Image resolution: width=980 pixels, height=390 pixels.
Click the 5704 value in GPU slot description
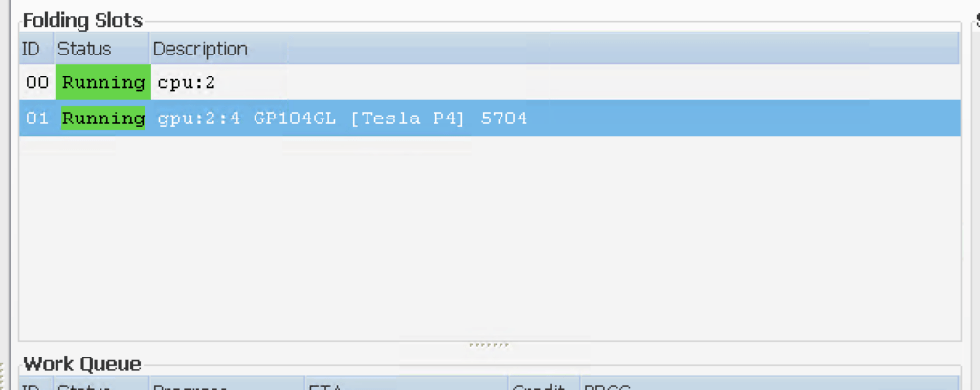504,118
